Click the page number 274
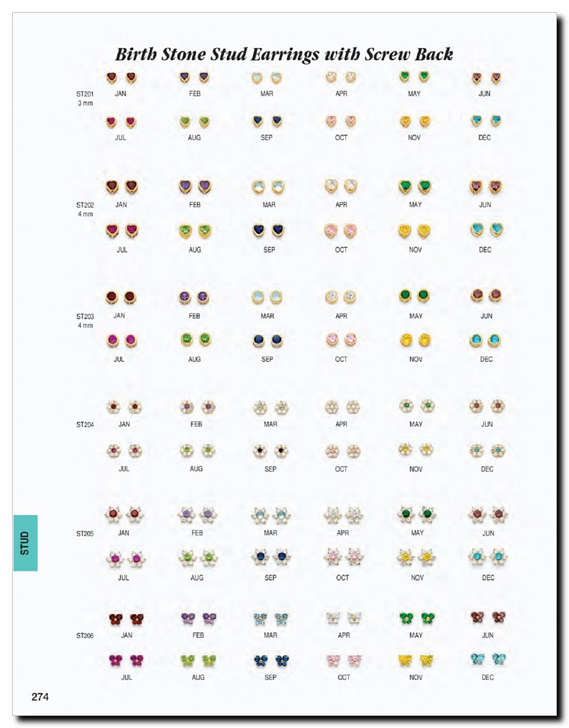 pos(40,696)
